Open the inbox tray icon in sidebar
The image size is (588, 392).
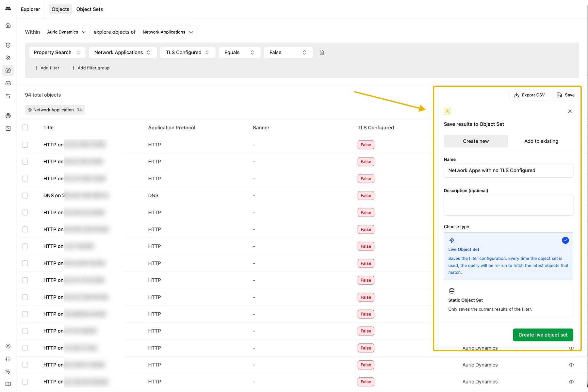point(8,83)
